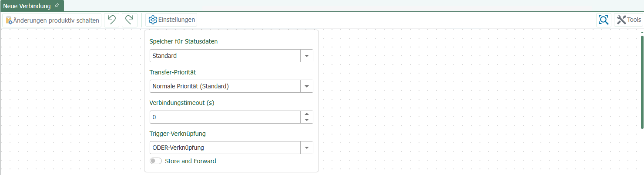Screen dimensions: 644x175
Task: Decrease Verbindungstimeout with the down arrow
Action: point(307,120)
